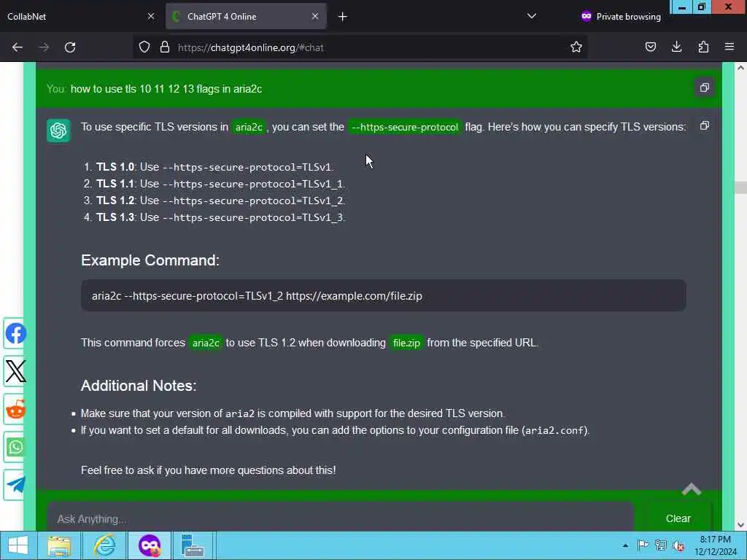747x560 pixels.
Task: Click the Private browsing indicator
Action: 621,16
